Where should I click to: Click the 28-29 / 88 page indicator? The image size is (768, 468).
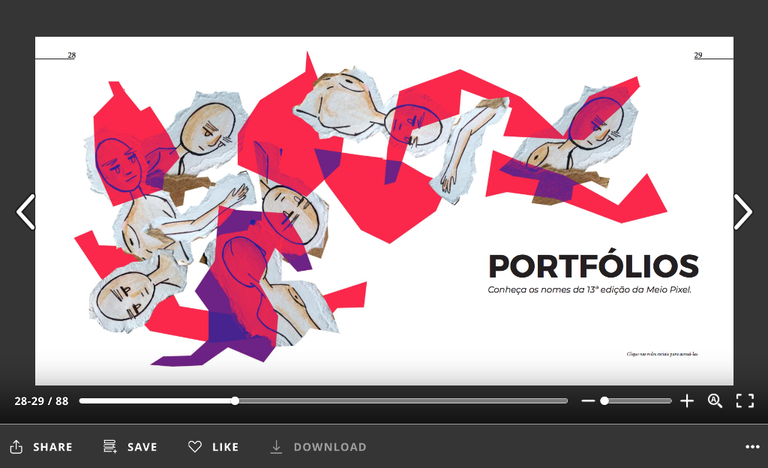coord(41,401)
